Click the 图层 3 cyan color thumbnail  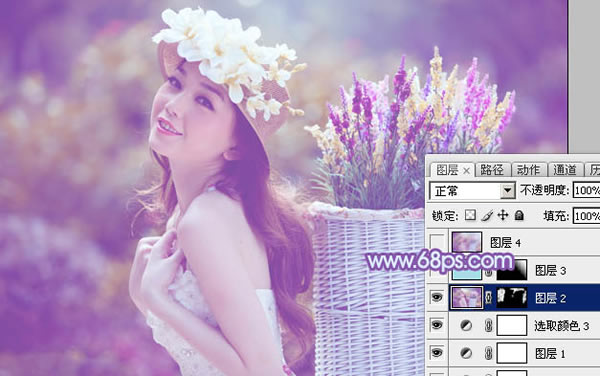(x=467, y=273)
